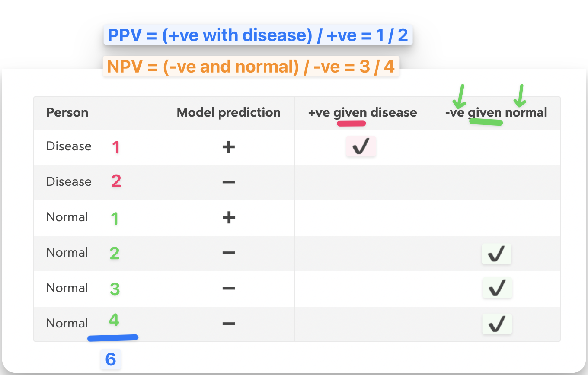Viewport: 588px width, 375px height.
Task: Click the green arrow above 'normal'
Action: [x=520, y=95]
